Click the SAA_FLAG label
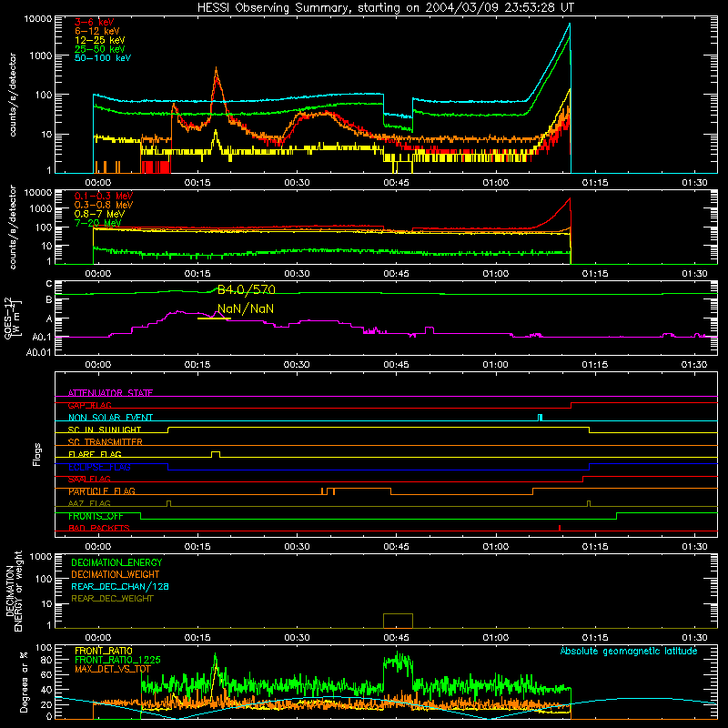Screen dimensions: 728x728 (89, 479)
